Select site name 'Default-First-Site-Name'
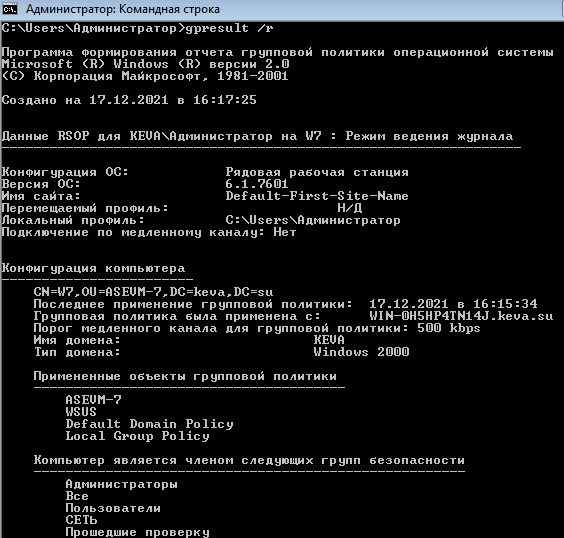The image size is (564, 538). [x=317, y=196]
